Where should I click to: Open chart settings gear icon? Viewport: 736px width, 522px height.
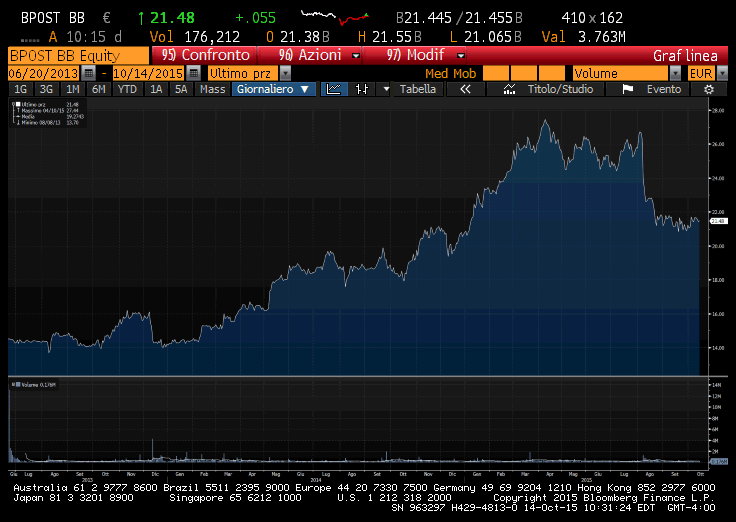[x=709, y=89]
